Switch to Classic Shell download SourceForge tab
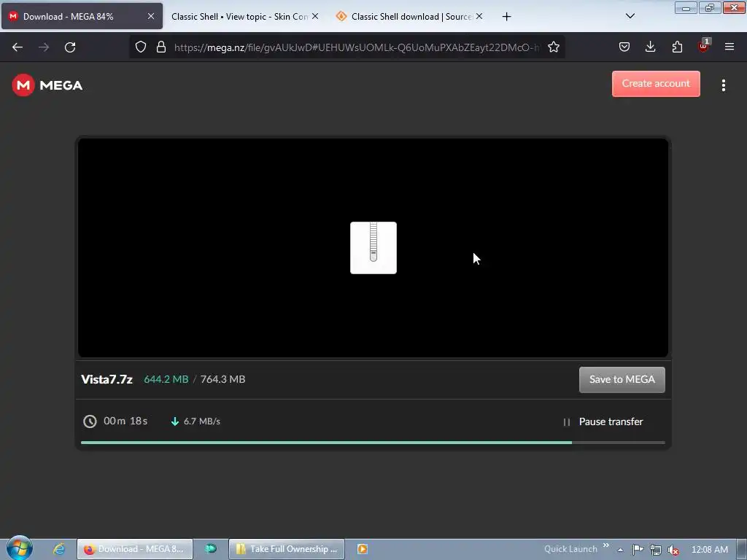This screenshot has height=560, width=747. [410, 17]
